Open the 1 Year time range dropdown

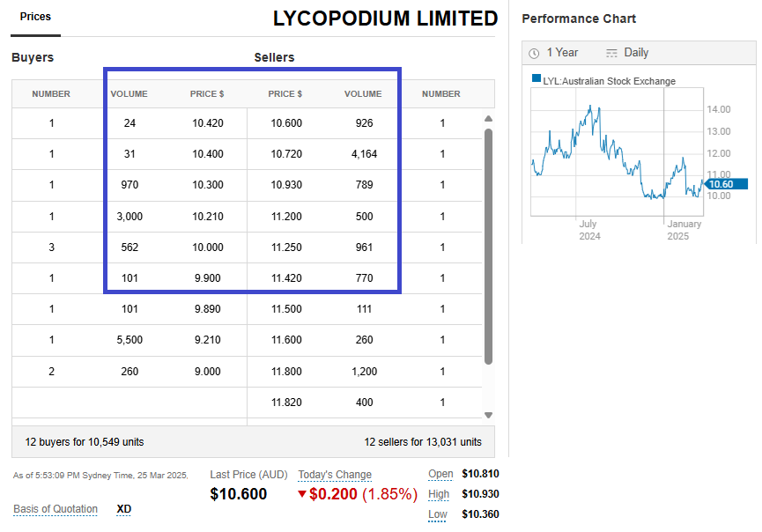pos(562,53)
